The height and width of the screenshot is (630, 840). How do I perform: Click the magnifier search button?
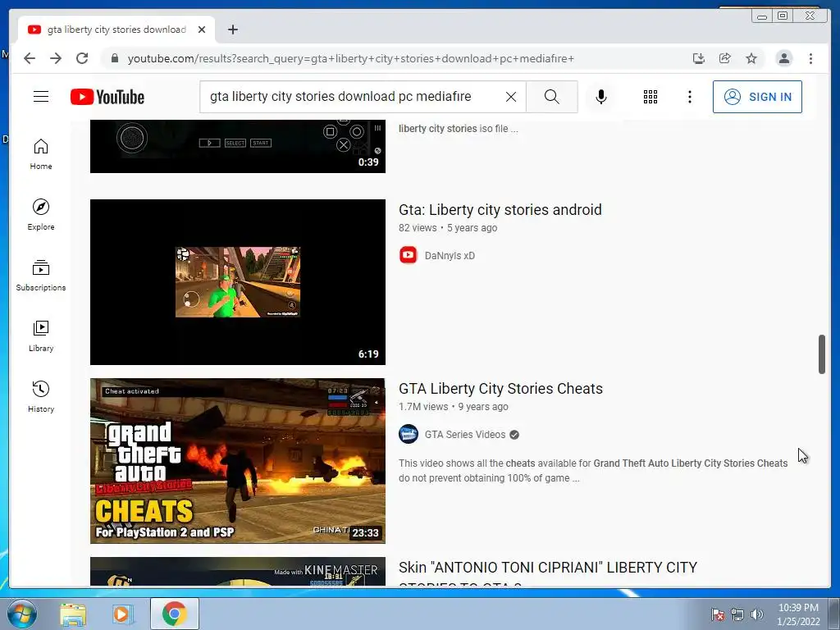pyautogui.click(x=552, y=97)
